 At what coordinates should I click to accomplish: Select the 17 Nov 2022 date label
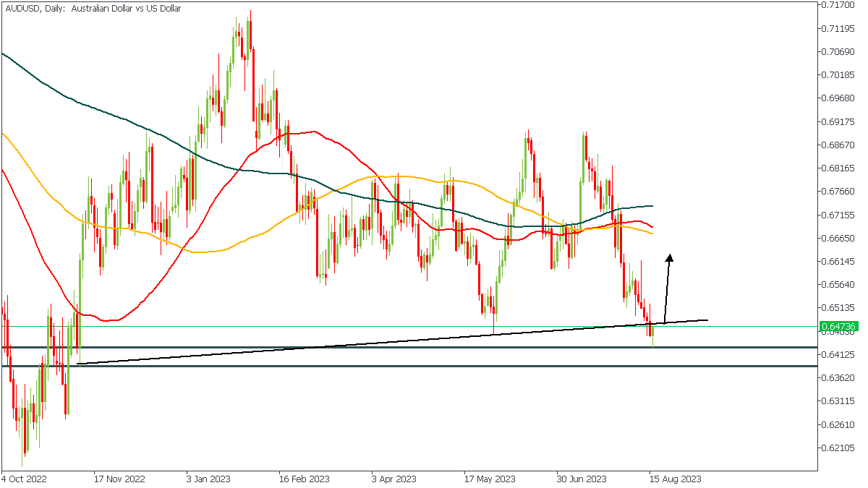119,479
